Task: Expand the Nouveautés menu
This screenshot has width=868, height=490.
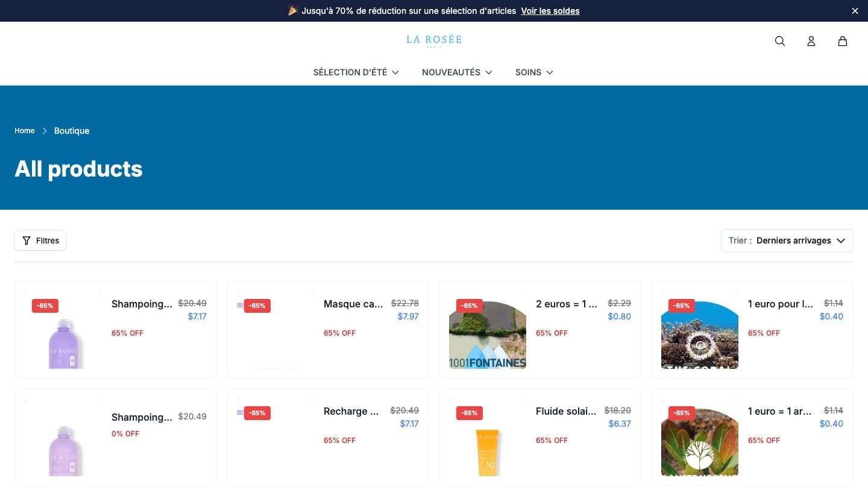Action: 458,72
